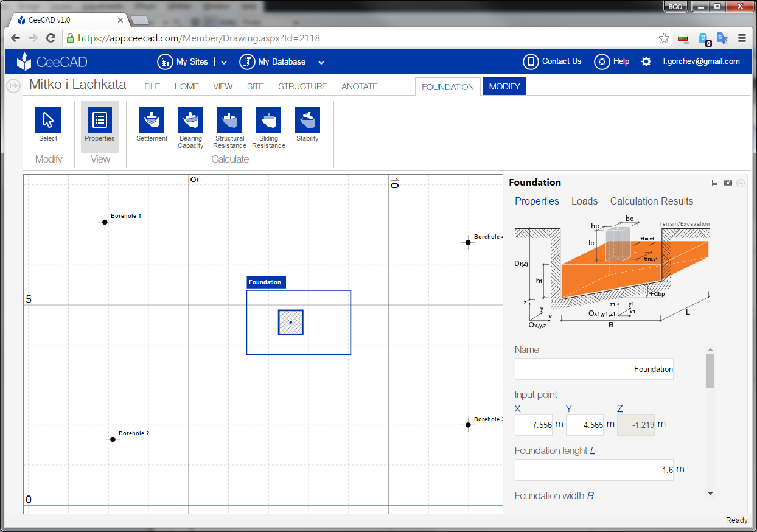Click the Contact Us phone icon

[531, 61]
